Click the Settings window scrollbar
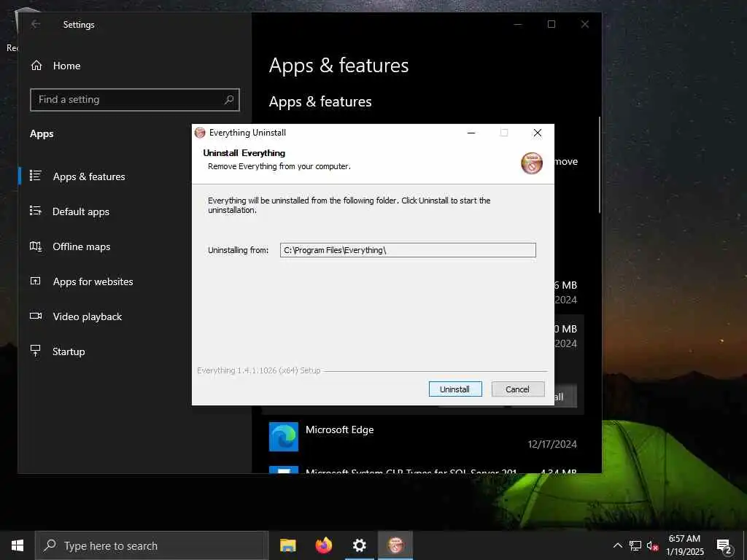Viewport: 747px width, 560px height. click(600, 165)
